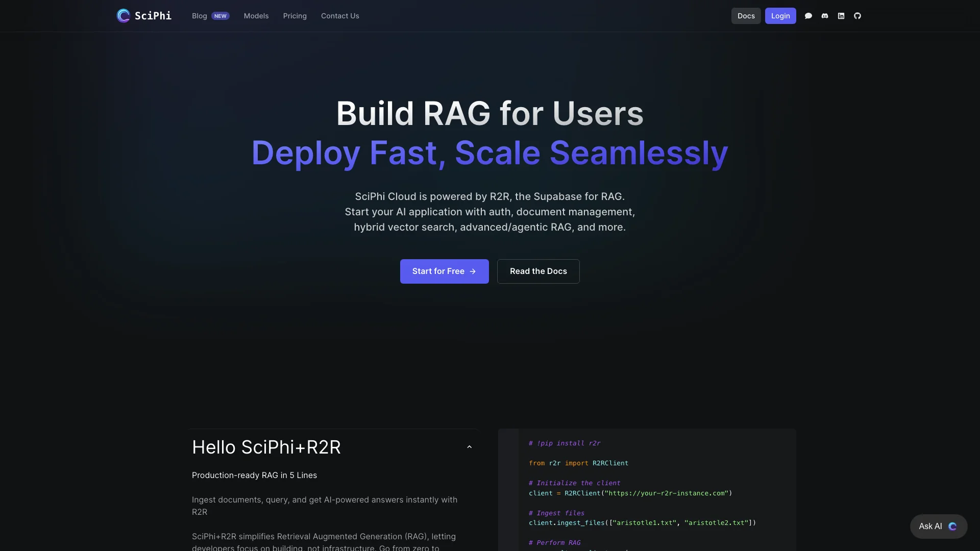This screenshot has width=980, height=551.
Task: Click the Read the Docs button
Action: pos(538,271)
